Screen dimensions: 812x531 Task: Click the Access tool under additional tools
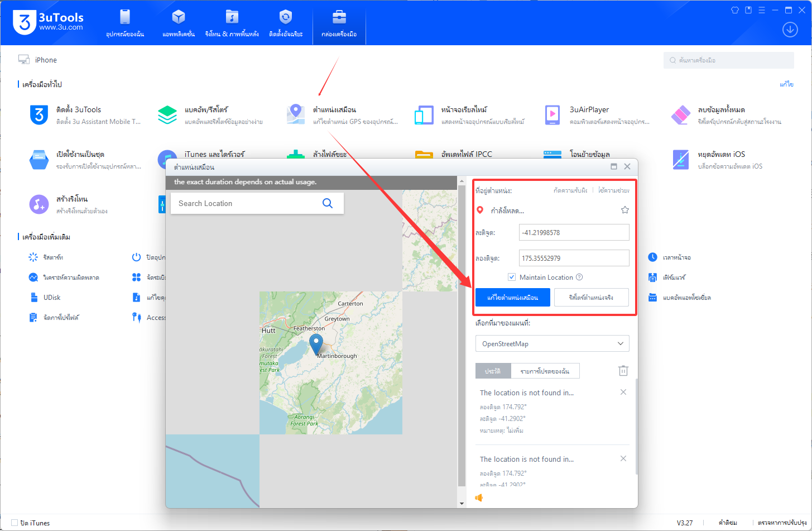point(149,318)
